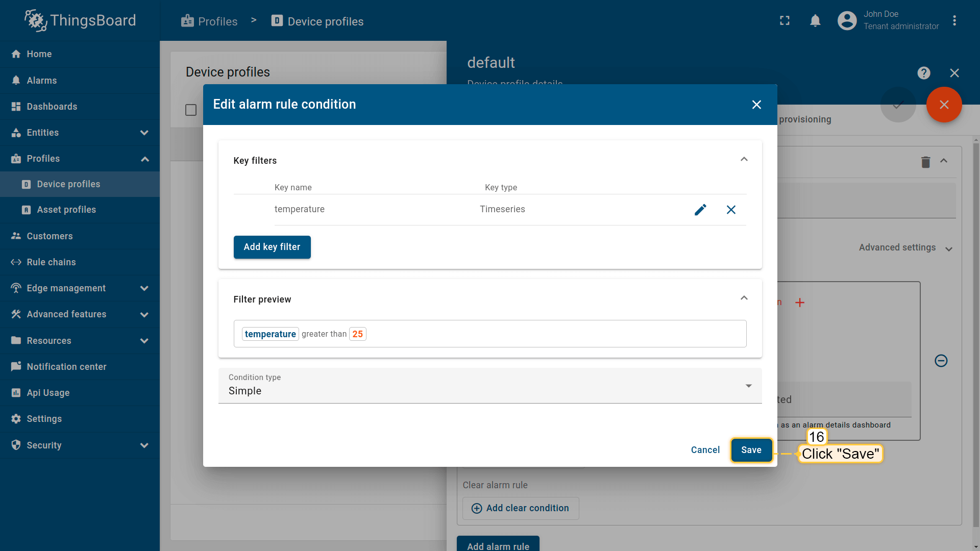The width and height of the screenshot is (980, 551).
Task: Click the orange cancel edit button
Action: pyautogui.click(x=944, y=105)
